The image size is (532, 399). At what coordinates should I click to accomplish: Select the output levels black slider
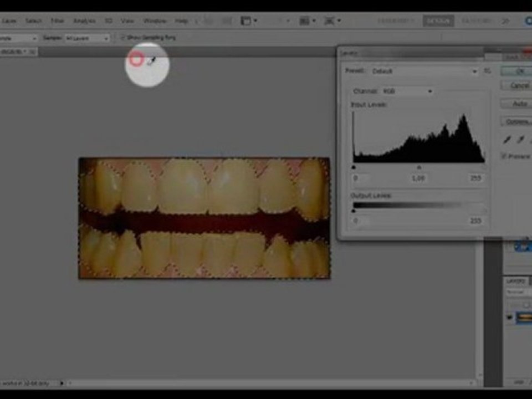click(354, 211)
